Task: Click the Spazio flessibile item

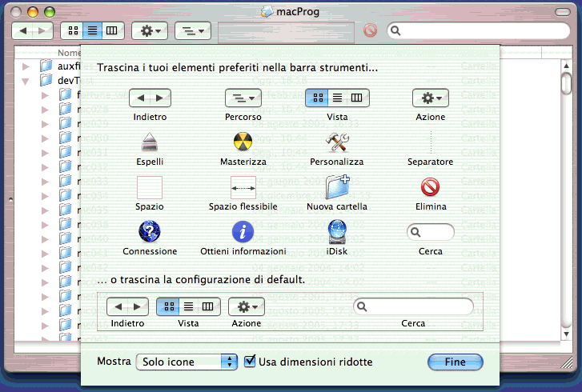Action: coord(243,187)
